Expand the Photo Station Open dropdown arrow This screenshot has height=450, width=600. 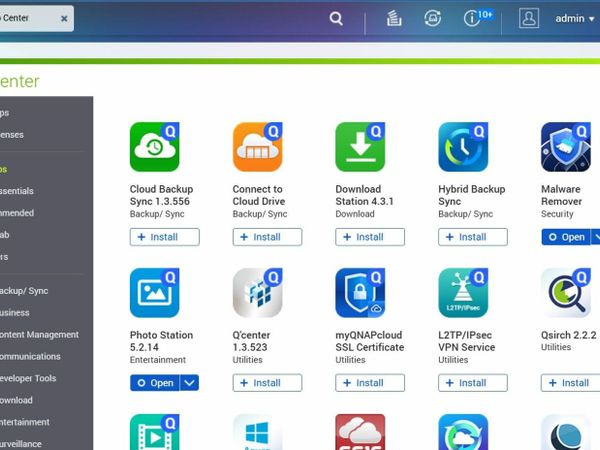coord(189,383)
